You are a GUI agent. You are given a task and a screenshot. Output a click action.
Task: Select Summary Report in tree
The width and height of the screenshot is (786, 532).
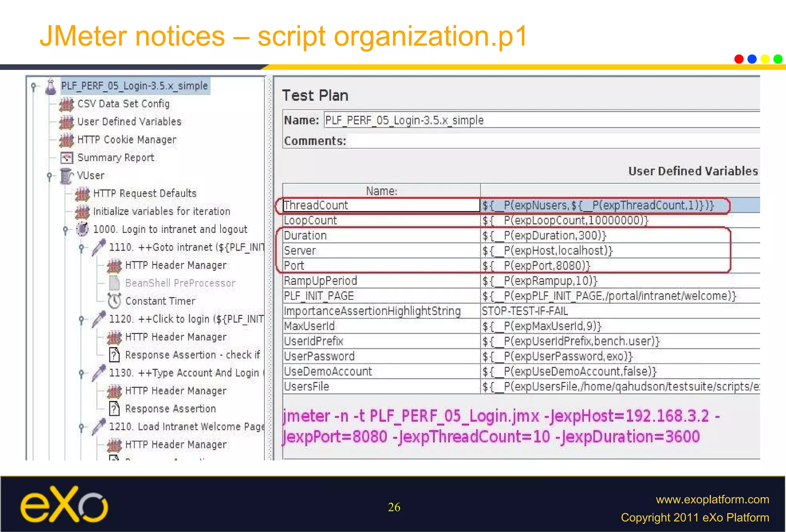point(116,158)
